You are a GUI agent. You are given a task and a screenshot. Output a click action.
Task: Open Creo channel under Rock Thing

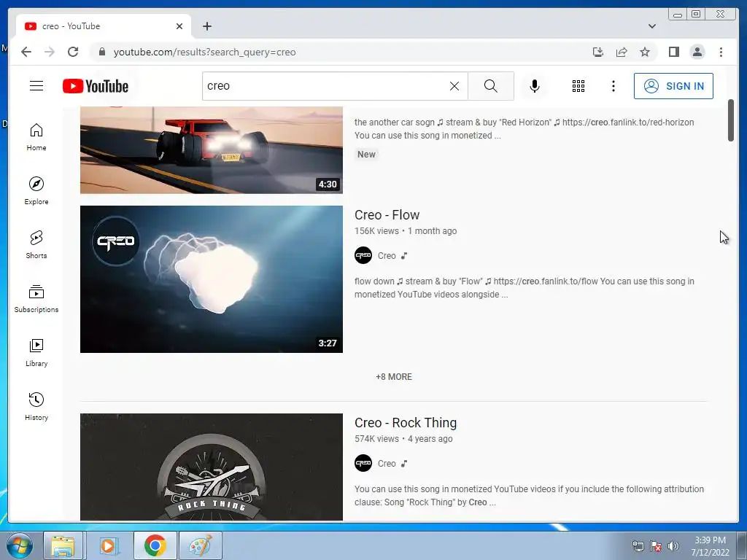point(387,463)
